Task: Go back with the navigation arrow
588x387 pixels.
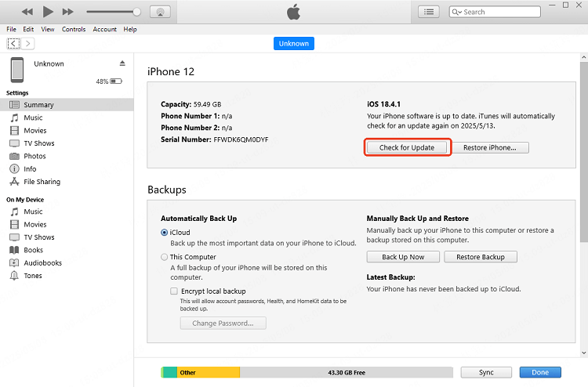Action: tap(13, 43)
